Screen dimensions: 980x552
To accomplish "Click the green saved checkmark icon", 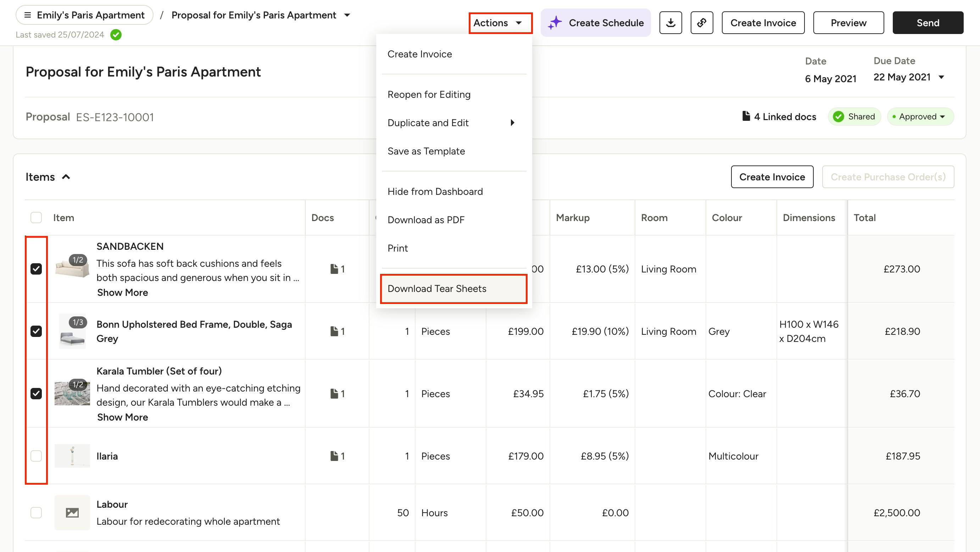I will pos(116,35).
